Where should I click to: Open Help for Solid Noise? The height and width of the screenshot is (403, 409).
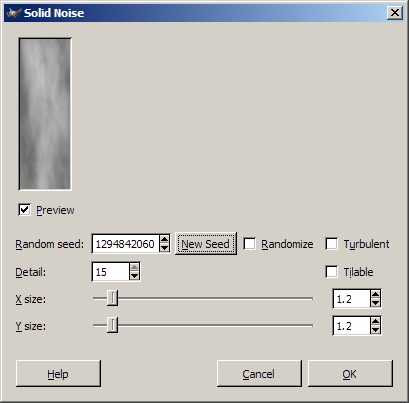pos(58,374)
